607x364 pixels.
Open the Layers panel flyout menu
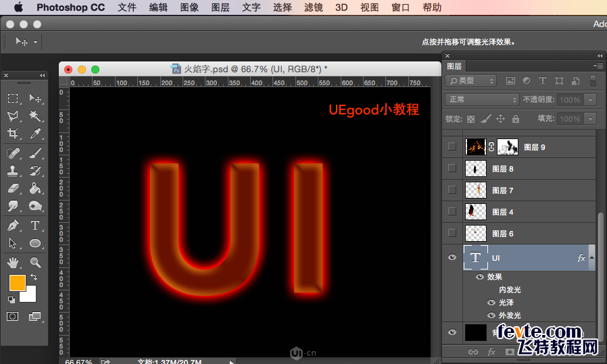pos(598,66)
